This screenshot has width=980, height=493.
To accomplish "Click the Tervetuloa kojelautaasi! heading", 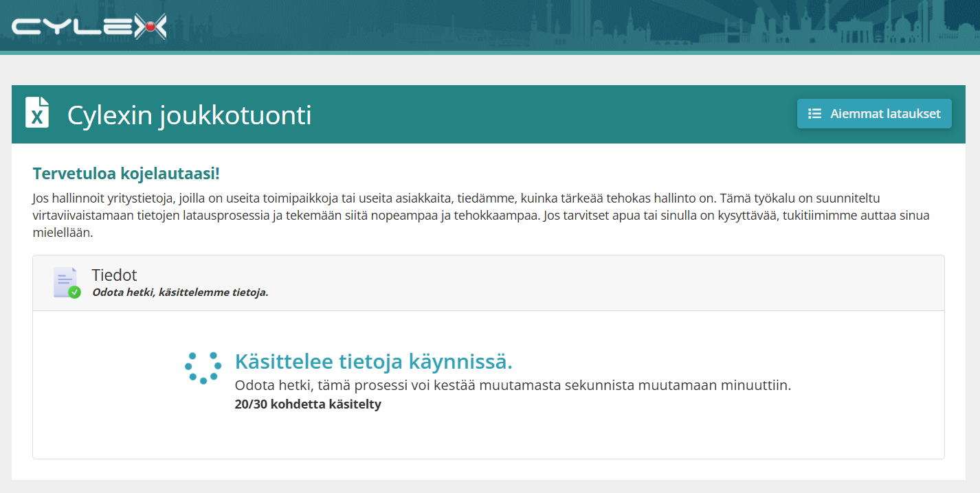I will click(126, 174).
